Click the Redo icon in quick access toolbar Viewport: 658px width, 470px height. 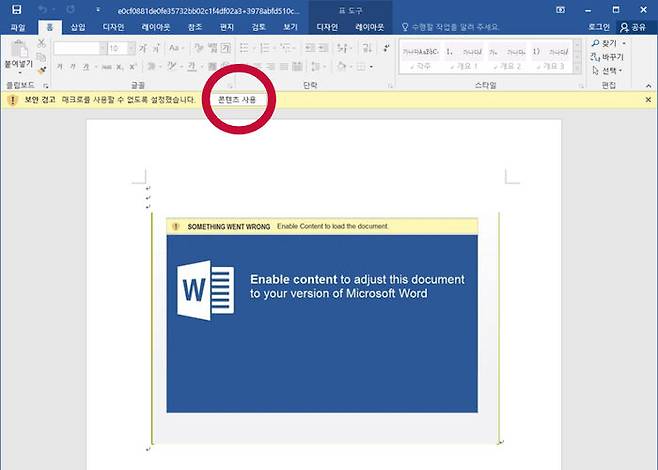point(70,9)
